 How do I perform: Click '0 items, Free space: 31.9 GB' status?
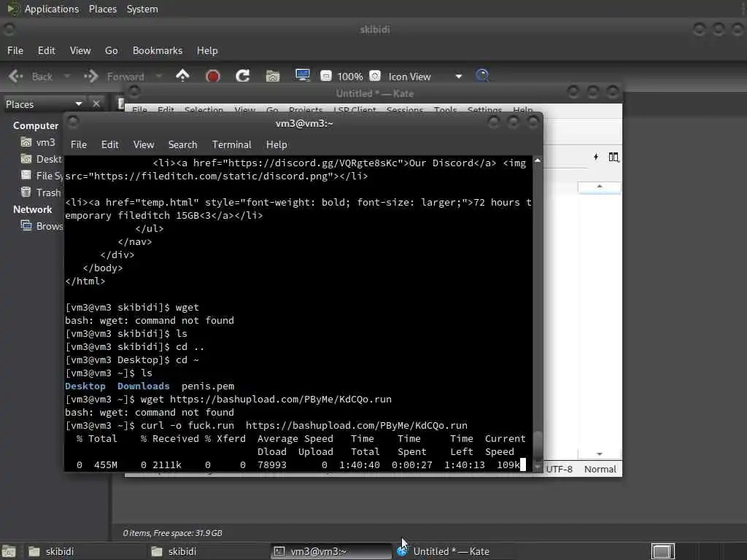coord(172,533)
